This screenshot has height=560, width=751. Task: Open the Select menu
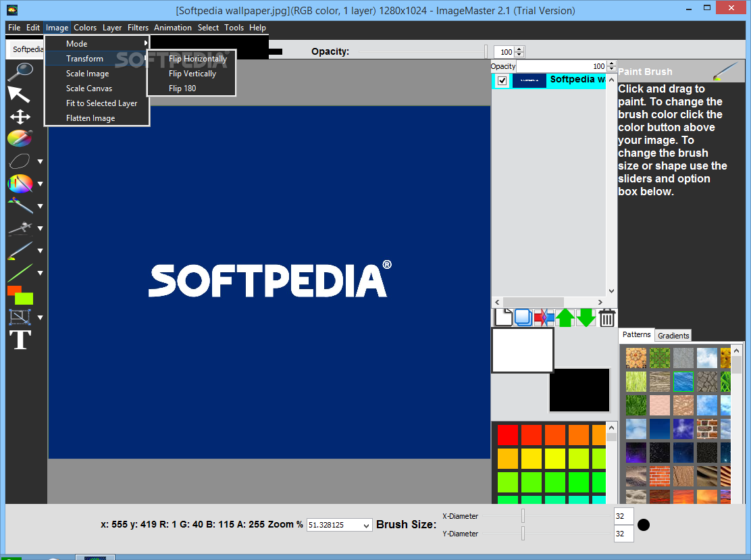(x=208, y=28)
